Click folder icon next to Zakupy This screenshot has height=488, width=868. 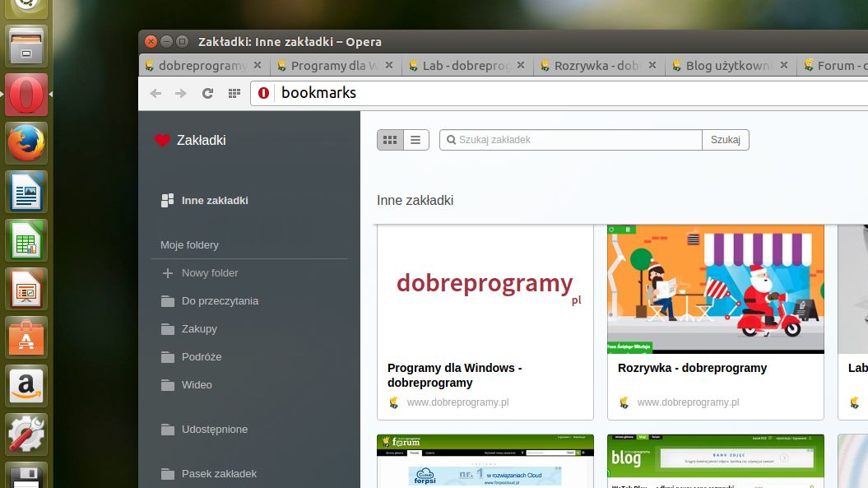[168, 329]
